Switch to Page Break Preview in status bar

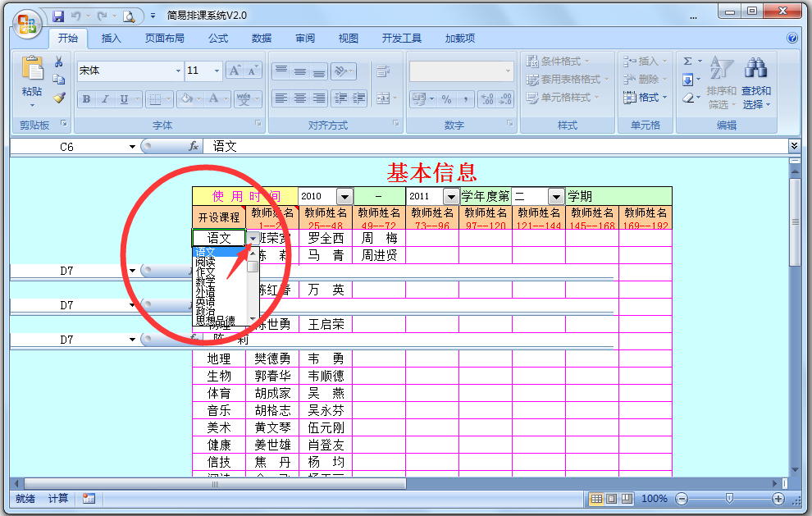pos(626,498)
